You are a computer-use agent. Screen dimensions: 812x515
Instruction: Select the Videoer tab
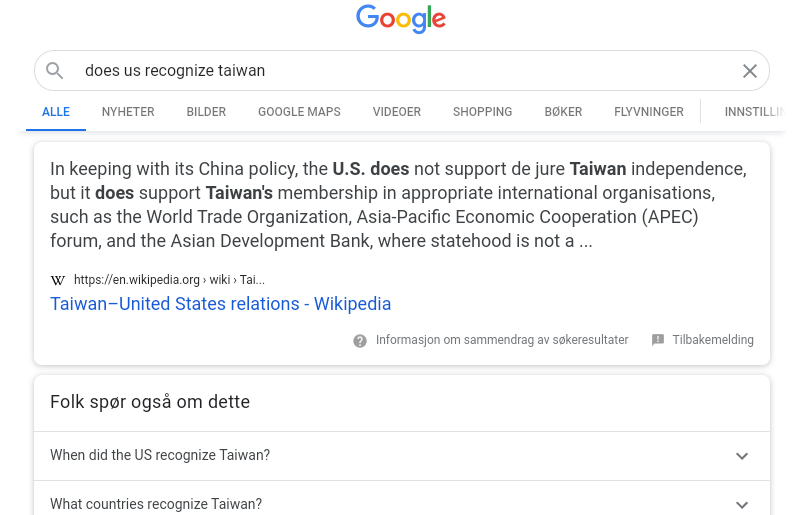[397, 112]
